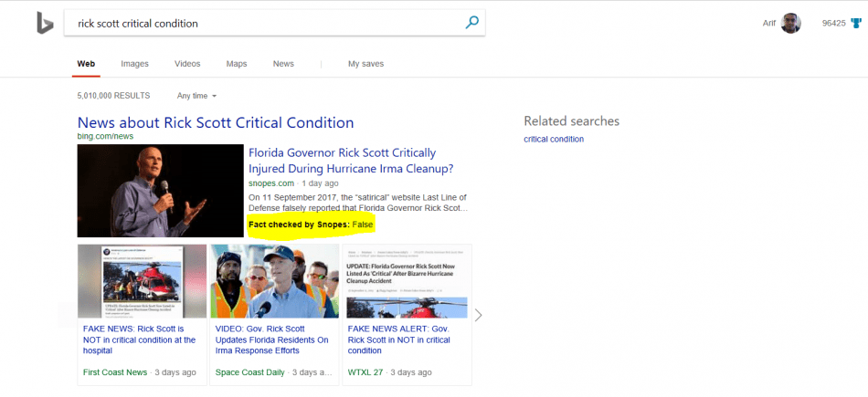The image size is (868, 397).
Task: Open the My saves tab
Action: click(365, 64)
